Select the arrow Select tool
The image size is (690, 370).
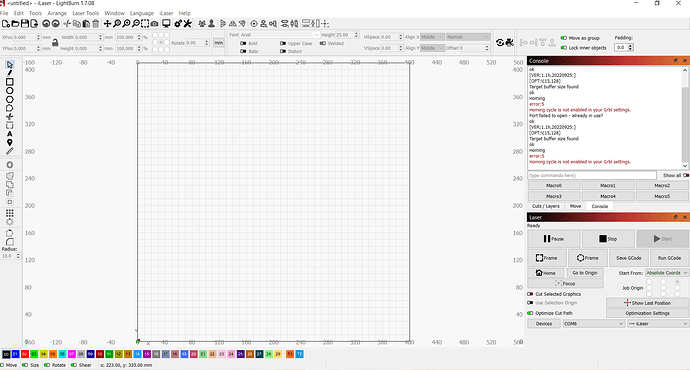coord(10,65)
